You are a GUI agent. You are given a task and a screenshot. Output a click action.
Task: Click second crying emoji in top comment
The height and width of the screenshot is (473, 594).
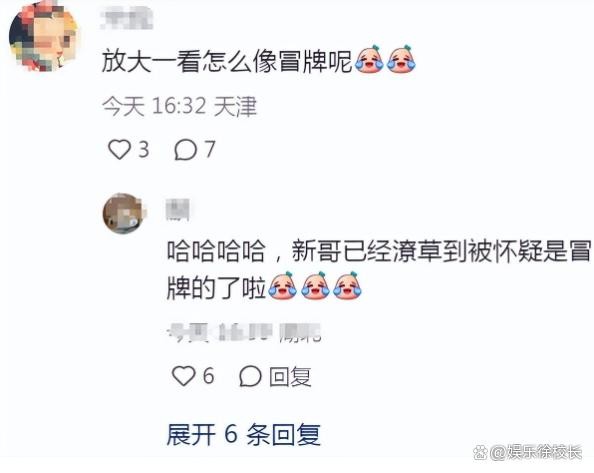pyautogui.click(x=401, y=59)
